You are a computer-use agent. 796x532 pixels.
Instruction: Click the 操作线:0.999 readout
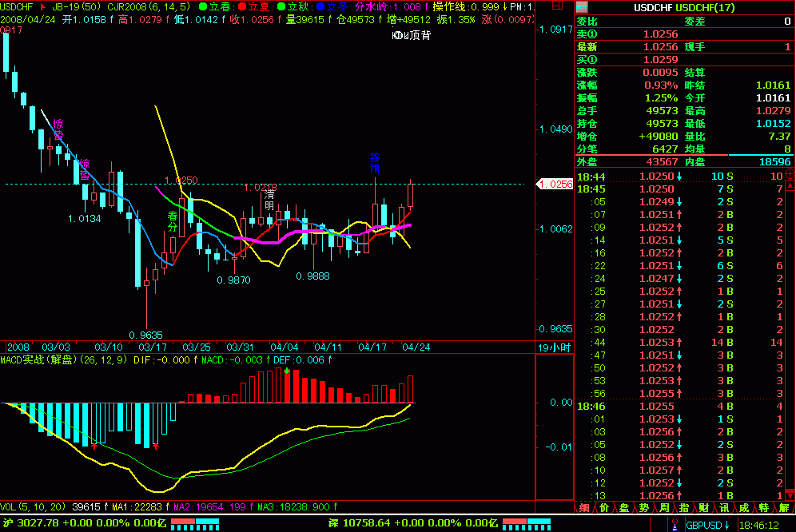(x=470, y=6)
